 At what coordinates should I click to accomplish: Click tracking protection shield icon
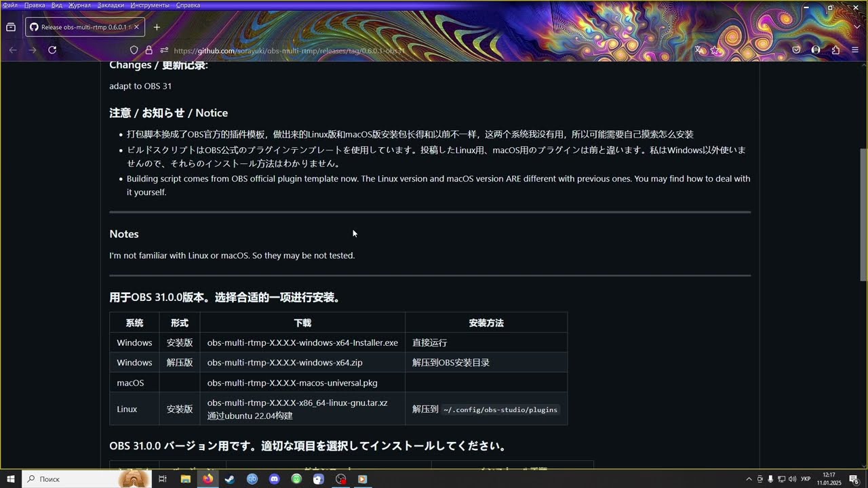coord(134,50)
